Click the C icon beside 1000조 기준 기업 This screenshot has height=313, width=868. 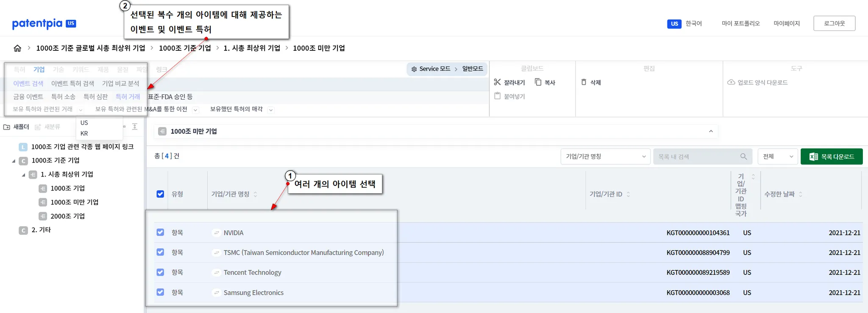coord(23,161)
